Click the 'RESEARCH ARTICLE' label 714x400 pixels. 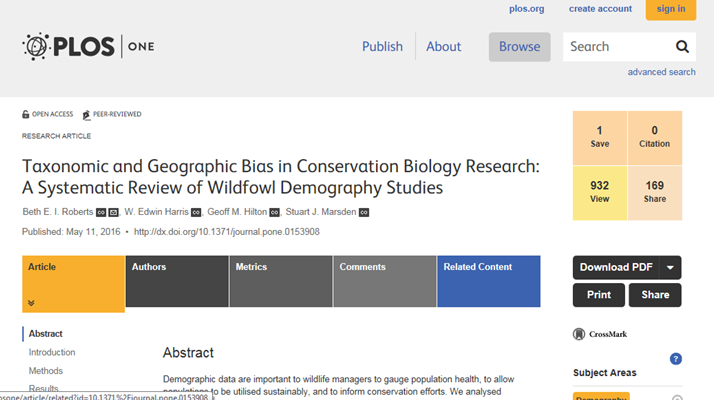click(56, 136)
